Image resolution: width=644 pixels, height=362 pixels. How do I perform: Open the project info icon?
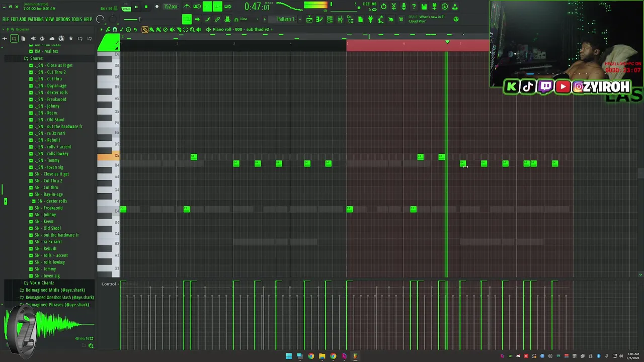(445, 7)
